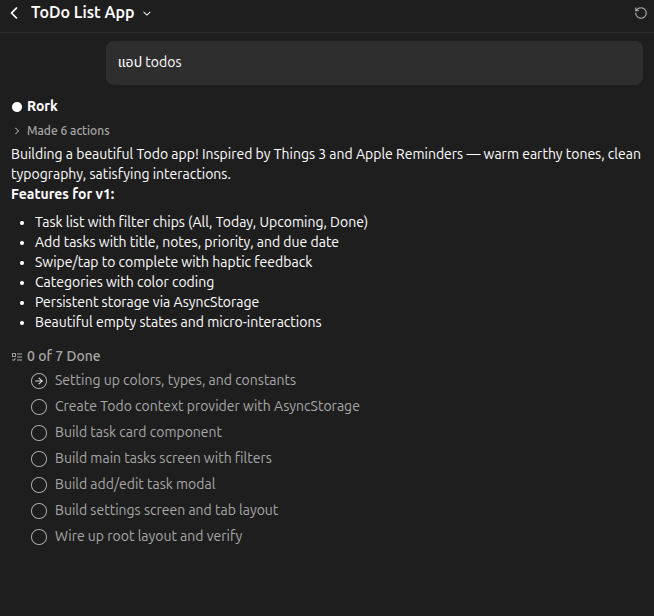
Task: Click 'Wire up root layout and verify' text
Action: point(148,536)
